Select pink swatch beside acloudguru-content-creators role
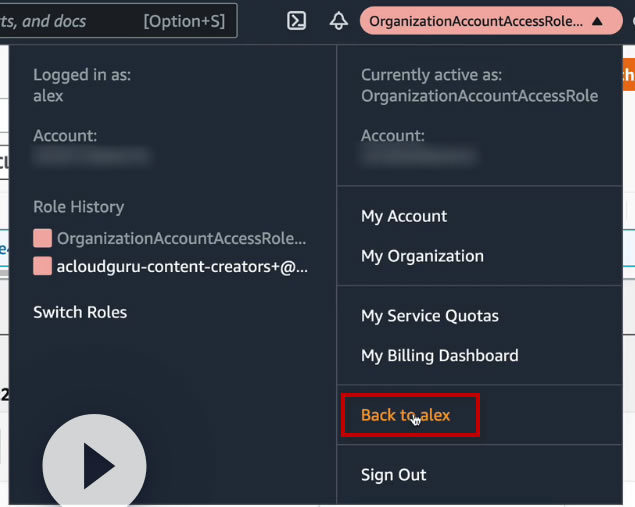This screenshot has height=507, width=635. pyautogui.click(x=42, y=267)
